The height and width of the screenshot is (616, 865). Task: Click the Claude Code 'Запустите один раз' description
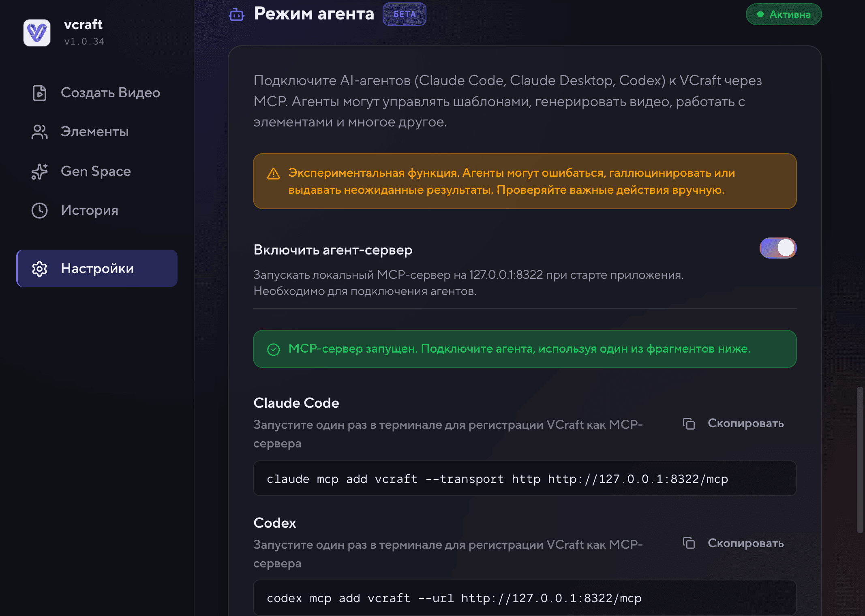coord(448,434)
